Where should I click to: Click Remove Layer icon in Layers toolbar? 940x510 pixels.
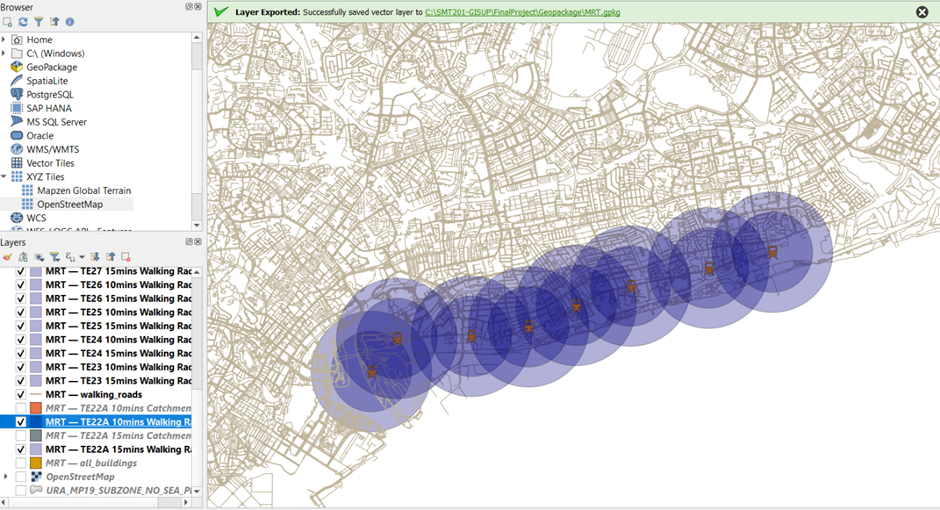point(126,257)
